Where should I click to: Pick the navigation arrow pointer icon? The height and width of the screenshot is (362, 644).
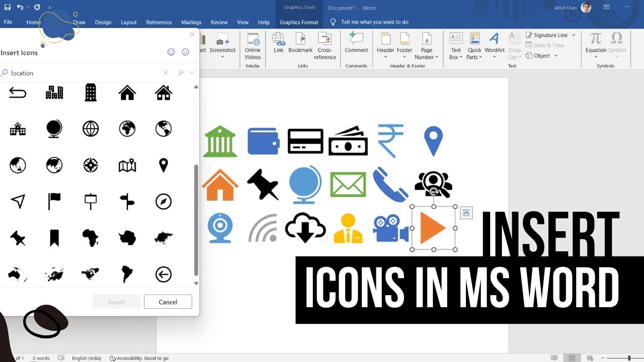pos(18,202)
